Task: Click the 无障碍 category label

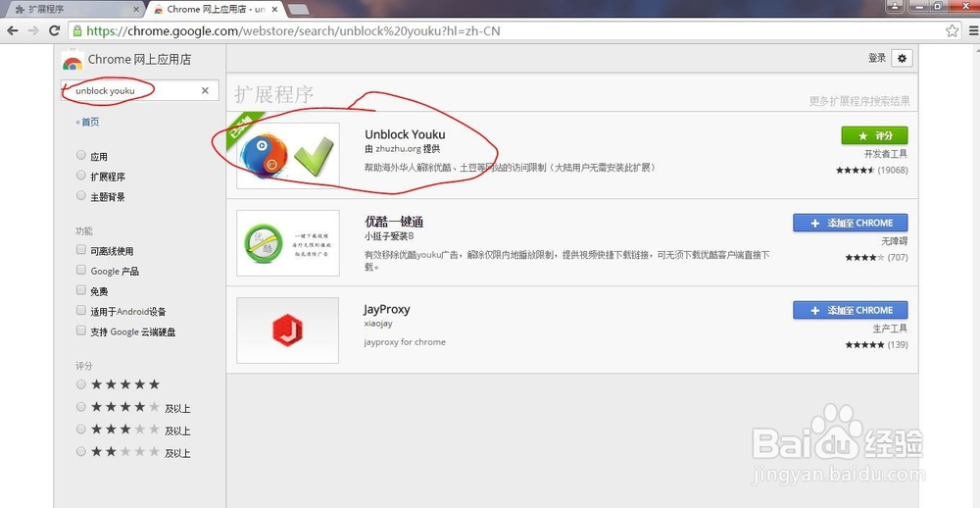Action: point(895,241)
